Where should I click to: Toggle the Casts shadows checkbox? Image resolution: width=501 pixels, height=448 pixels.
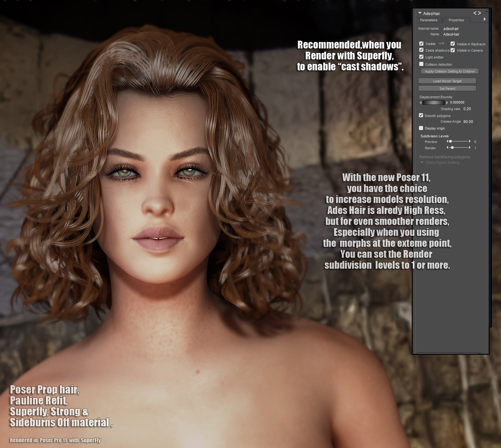tap(421, 50)
